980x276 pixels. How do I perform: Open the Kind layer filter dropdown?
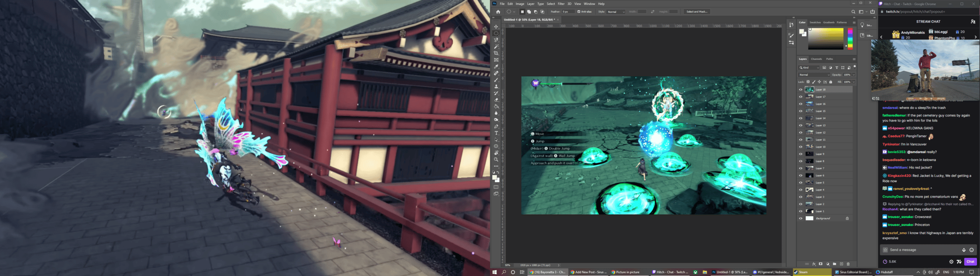(809, 68)
